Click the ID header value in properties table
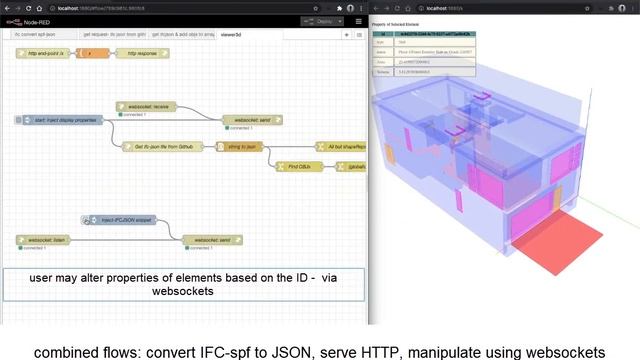The width and height of the screenshot is (640, 360). (435, 34)
